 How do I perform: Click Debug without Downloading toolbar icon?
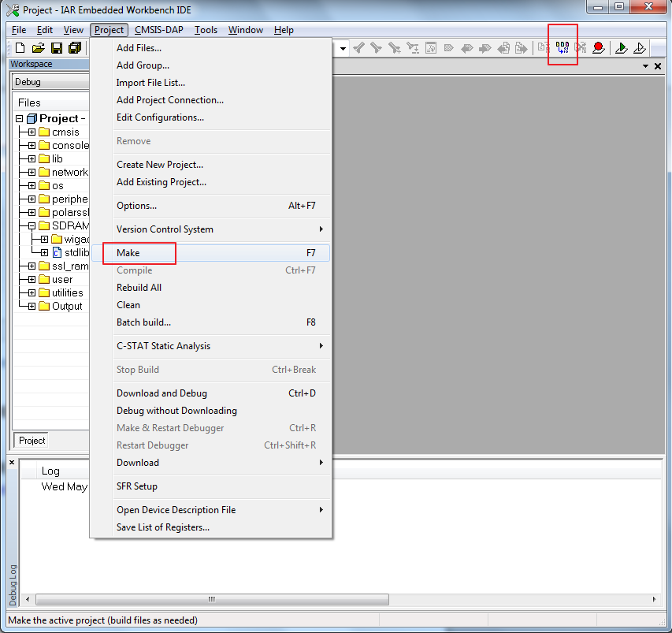click(640, 47)
